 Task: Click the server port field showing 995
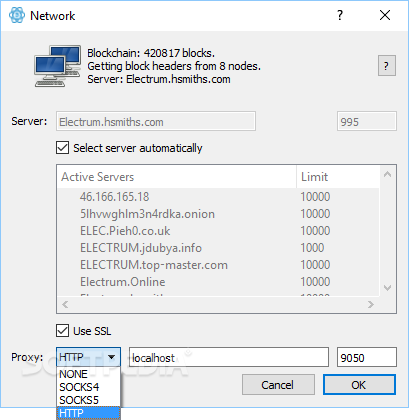tap(367, 121)
